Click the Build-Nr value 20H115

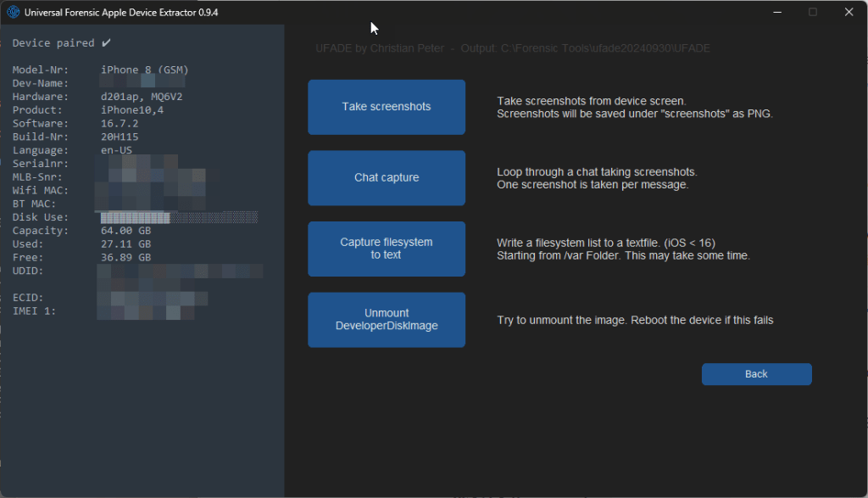click(x=120, y=137)
